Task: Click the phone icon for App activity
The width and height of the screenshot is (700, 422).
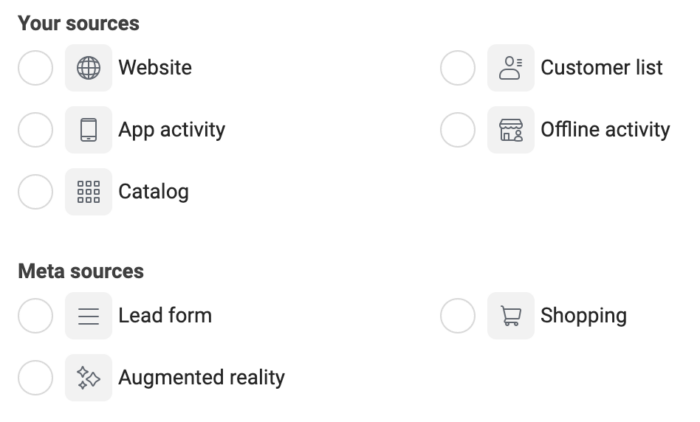Action: [88, 130]
